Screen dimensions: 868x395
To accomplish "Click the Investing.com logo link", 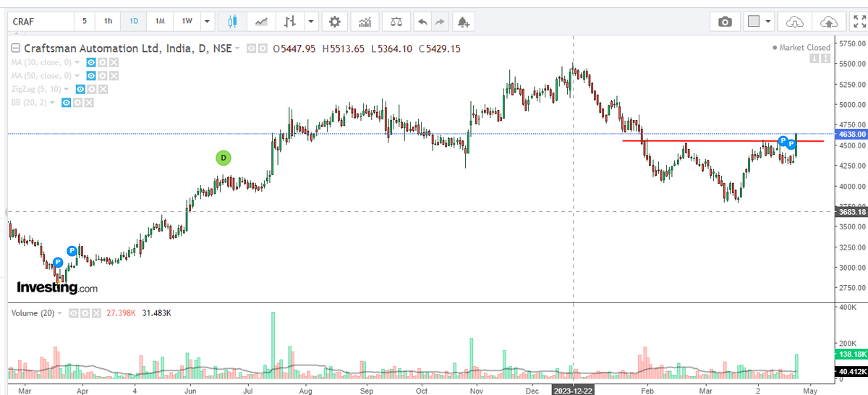I will click(x=57, y=287).
